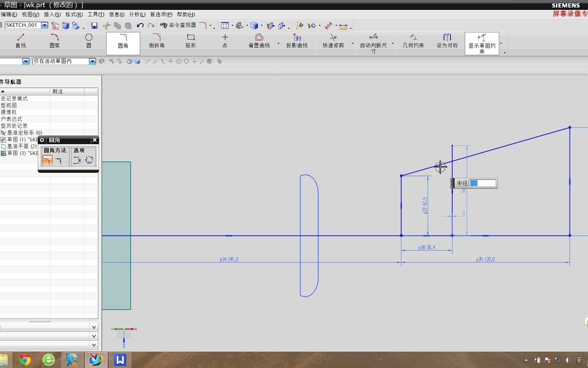Image resolution: width=588 pixels, height=368 pixels.
Task: Select the 倒斜角 chamfer tool
Action: coord(157,41)
